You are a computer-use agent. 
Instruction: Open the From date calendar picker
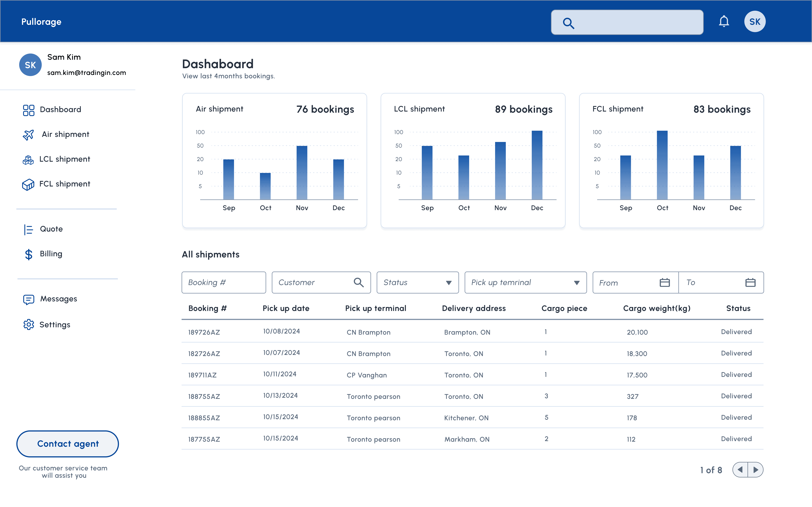(664, 283)
